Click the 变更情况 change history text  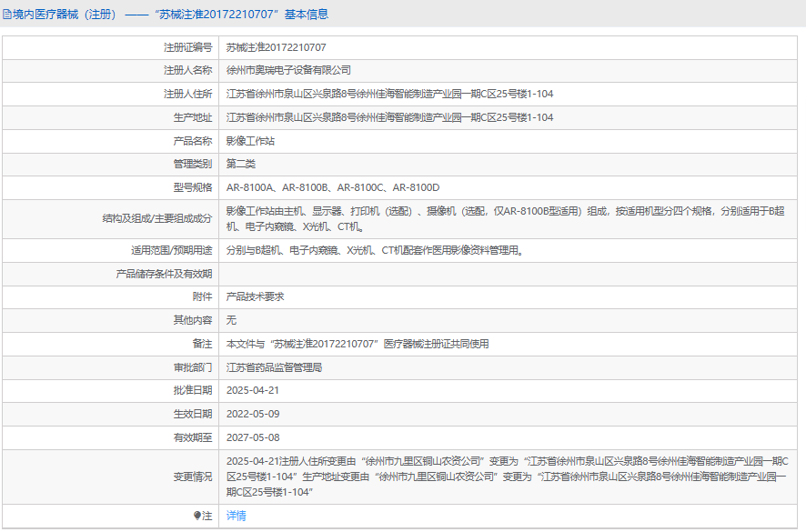coord(504,477)
